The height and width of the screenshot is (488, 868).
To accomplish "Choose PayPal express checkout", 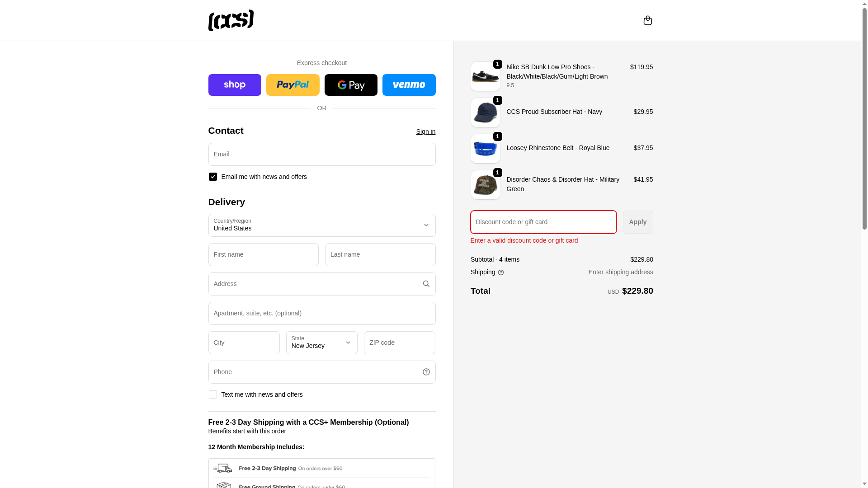I will (x=292, y=85).
